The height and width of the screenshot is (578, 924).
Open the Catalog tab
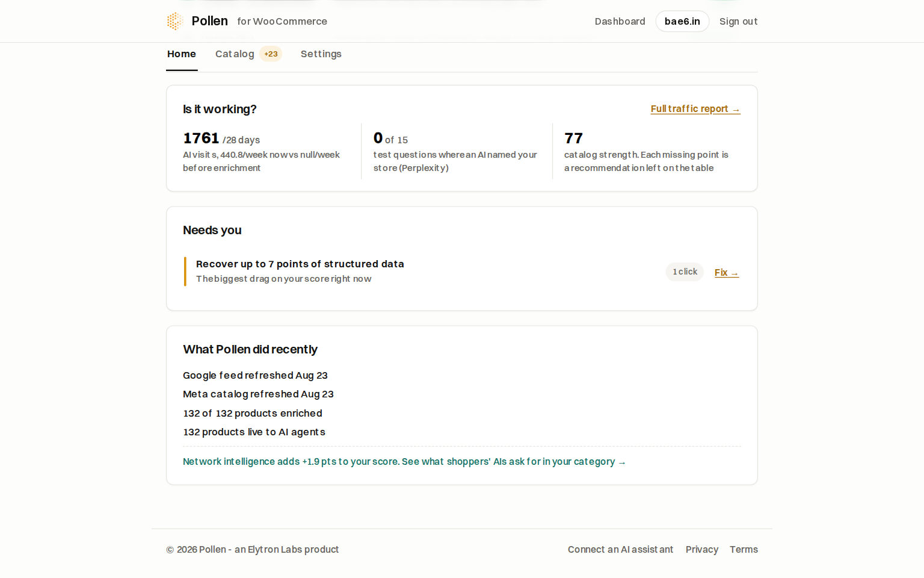235,54
